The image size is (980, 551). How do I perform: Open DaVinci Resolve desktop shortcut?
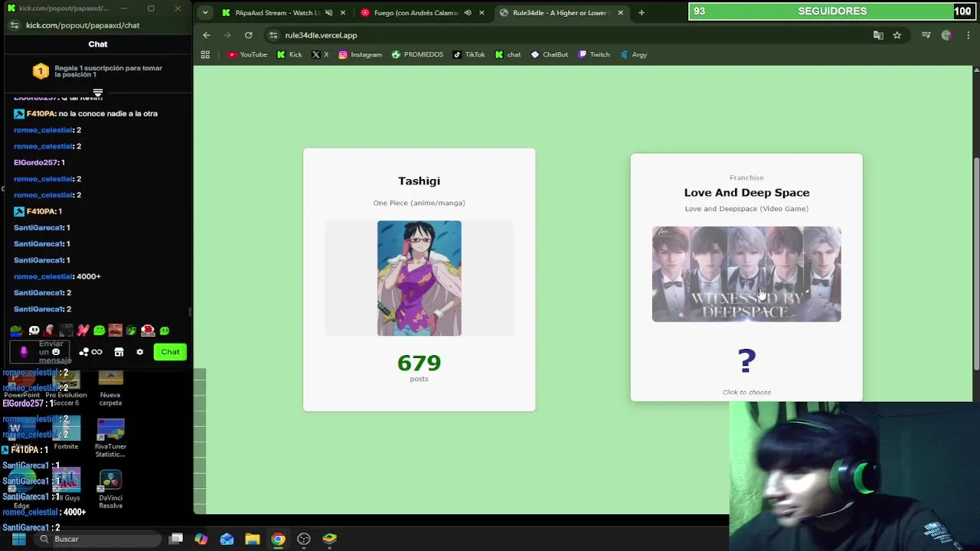pyautogui.click(x=110, y=490)
